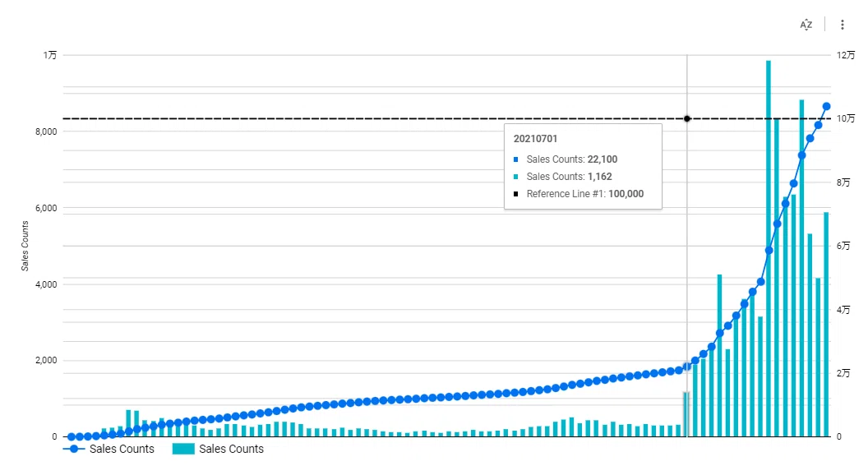The width and height of the screenshot is (868, 466).
Task: Toggle the blue line Sales Counts legend
Action: [109, 449]
